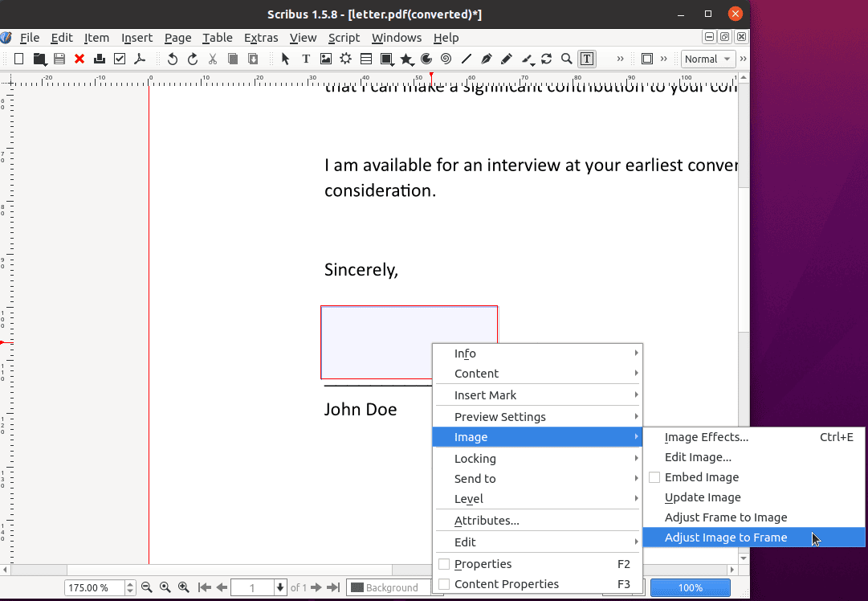Enable the Properties panel checkbox
Viewport: 868px width, 601px height.
[444, 564]
